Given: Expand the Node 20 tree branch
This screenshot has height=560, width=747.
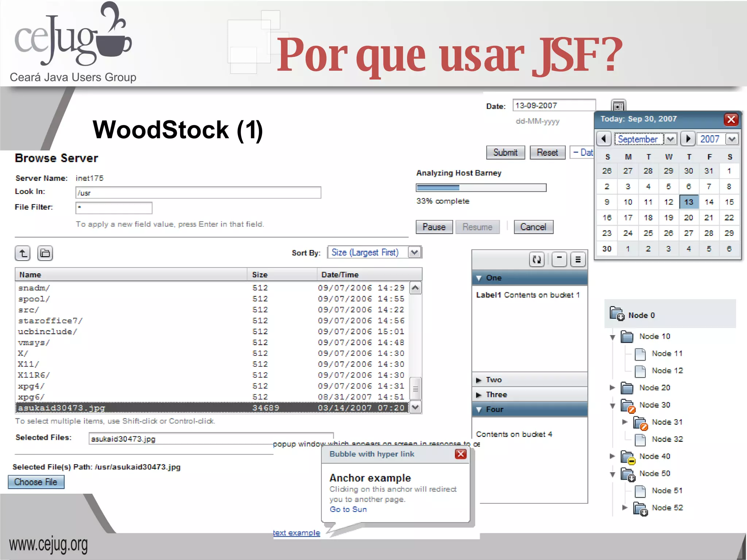Looking at the screenshot, I should tap(612, 388).
